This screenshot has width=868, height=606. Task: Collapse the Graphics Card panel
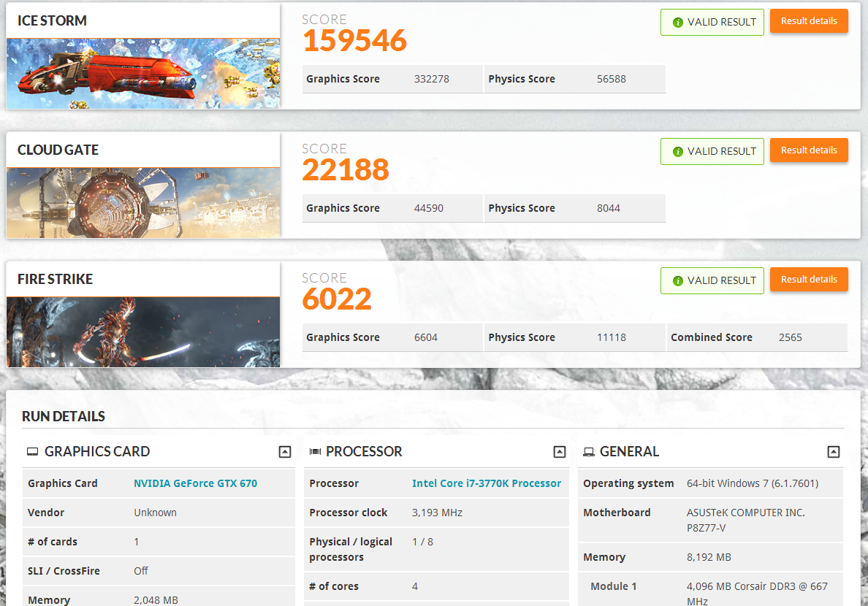pos(284,452)
